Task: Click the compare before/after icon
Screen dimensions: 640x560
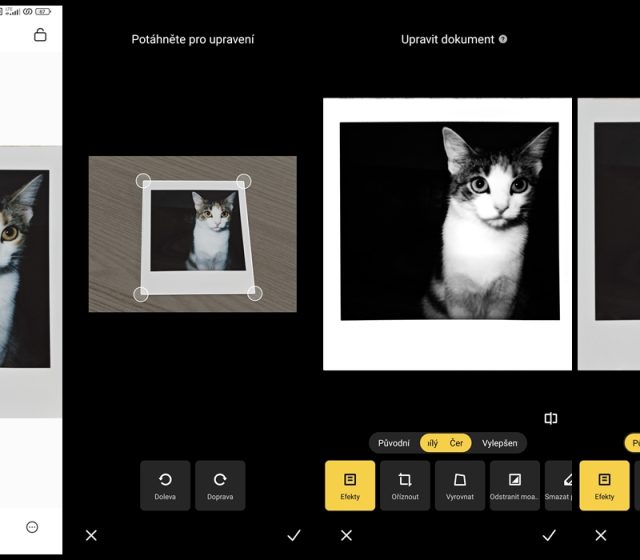Action: click(x=551, y=418)
